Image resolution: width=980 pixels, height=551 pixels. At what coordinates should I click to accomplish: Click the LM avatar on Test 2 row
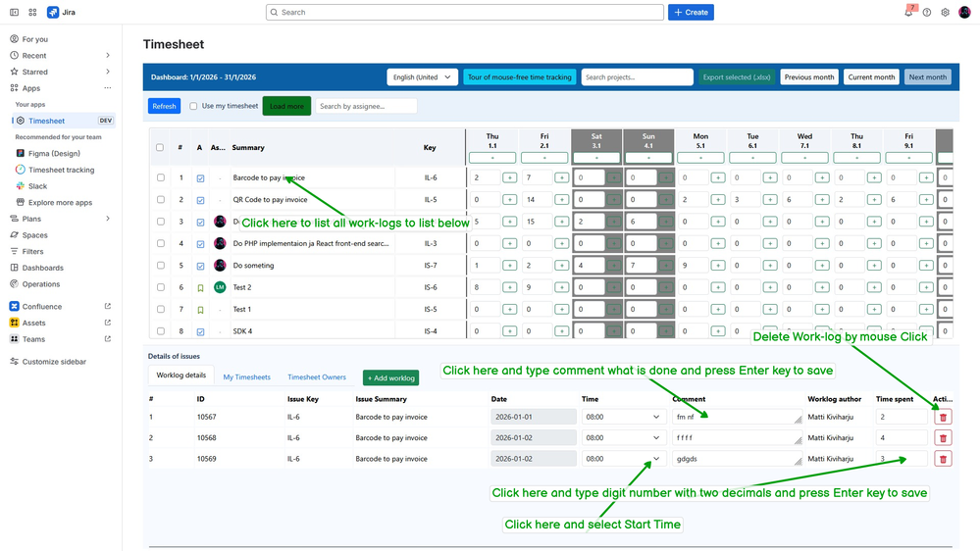click(220, 286)
